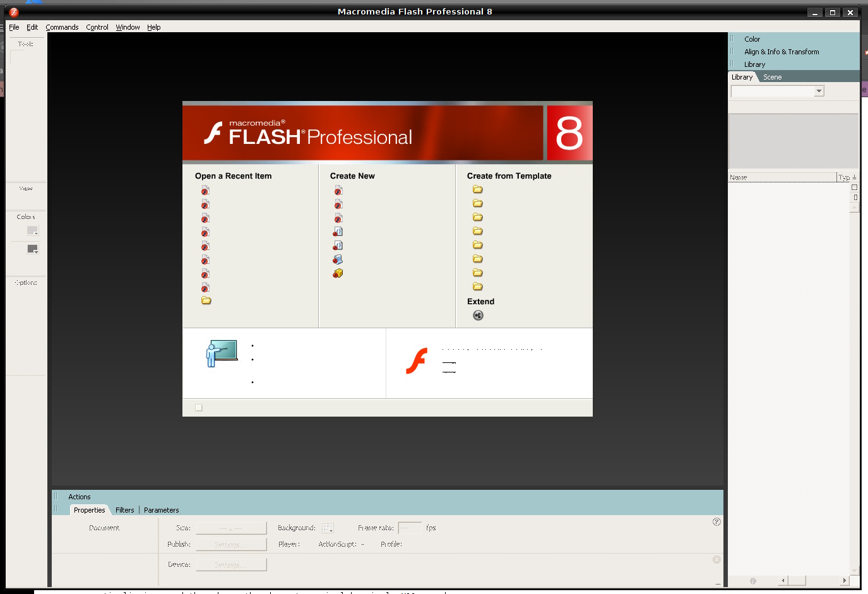
Task: Click the yellow box Flash Project icon
Action: click(x=338, y=273)
